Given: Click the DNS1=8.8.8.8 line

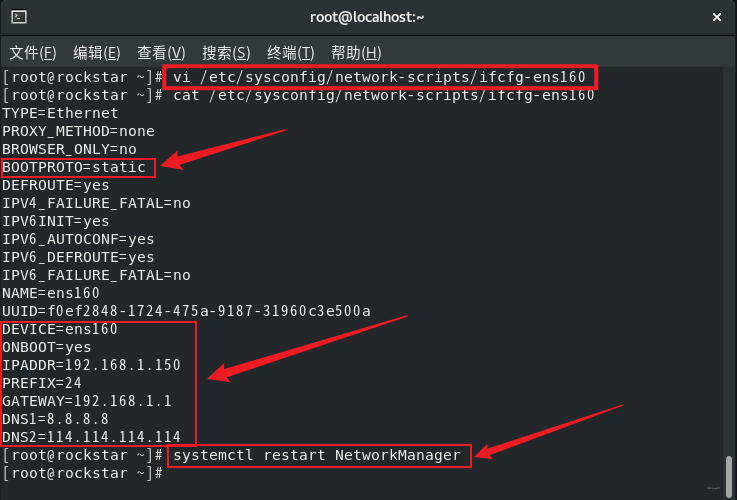Looking at the screenshot, I should tap(56, 419).
